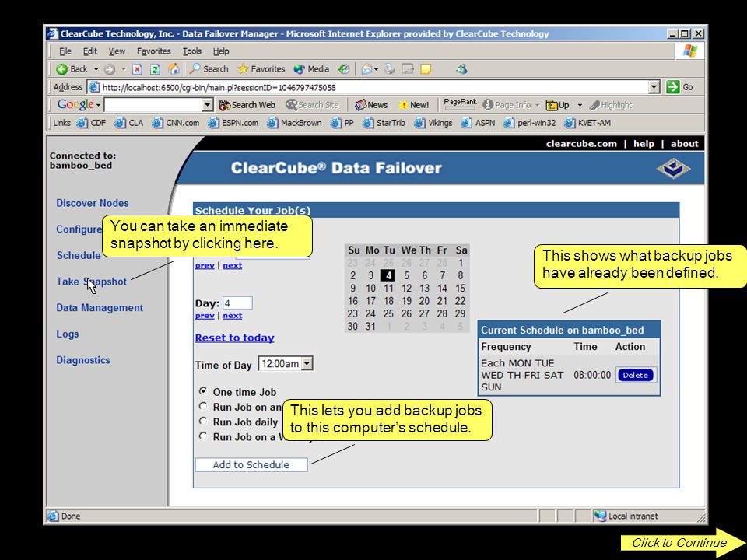The image size is (747, 560).
Task: Click the ClearCube logo in the banner
Action: (673, 169)
